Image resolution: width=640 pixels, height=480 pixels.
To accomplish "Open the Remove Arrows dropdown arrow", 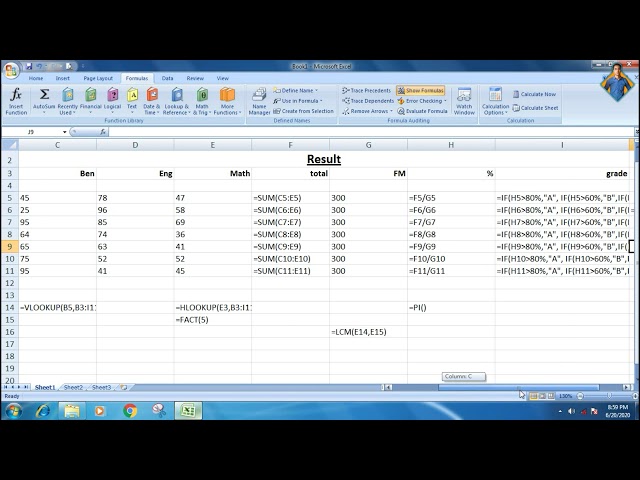I will pyautogui.click(x=391, y=111).
